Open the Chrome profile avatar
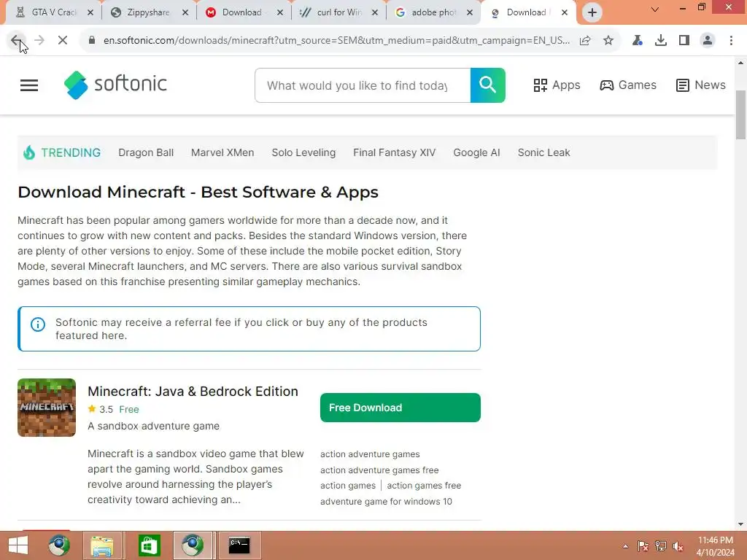Screen dimensions: 747x560 [x=708, y=41]
